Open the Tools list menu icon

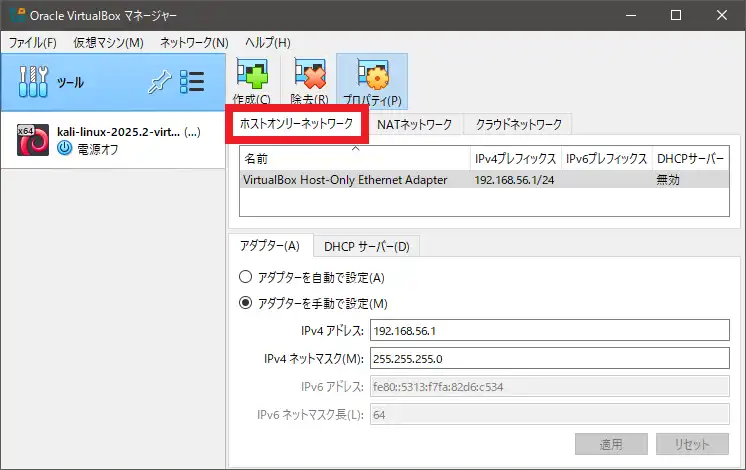[x=192, y=82]
